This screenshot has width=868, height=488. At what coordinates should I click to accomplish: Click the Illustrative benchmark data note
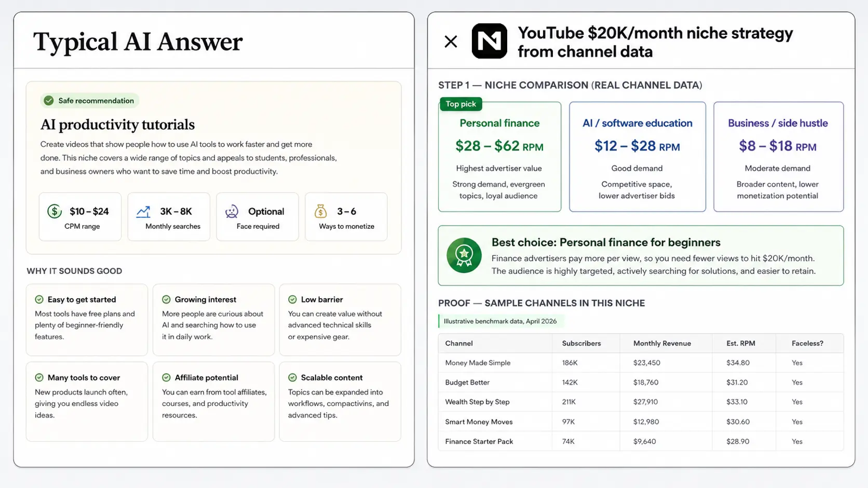(500, 321)
